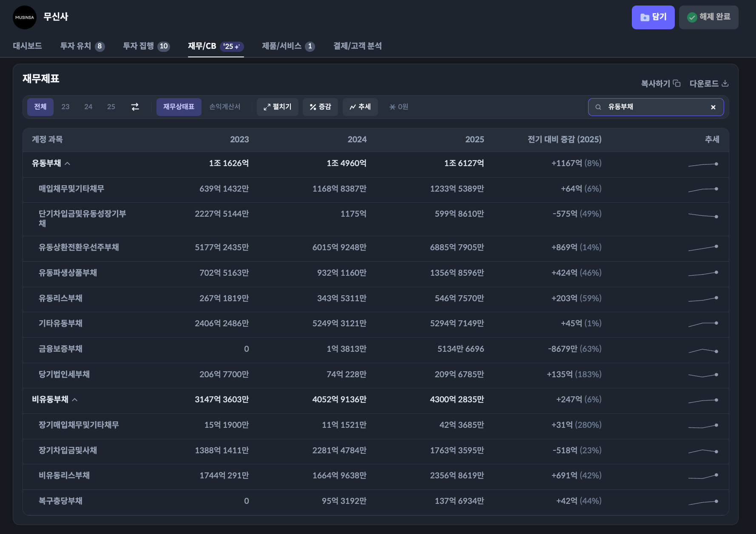Viewport: 756px width, 534px height.
Task: Clear the search field with X icon
Action: [713, 107]
